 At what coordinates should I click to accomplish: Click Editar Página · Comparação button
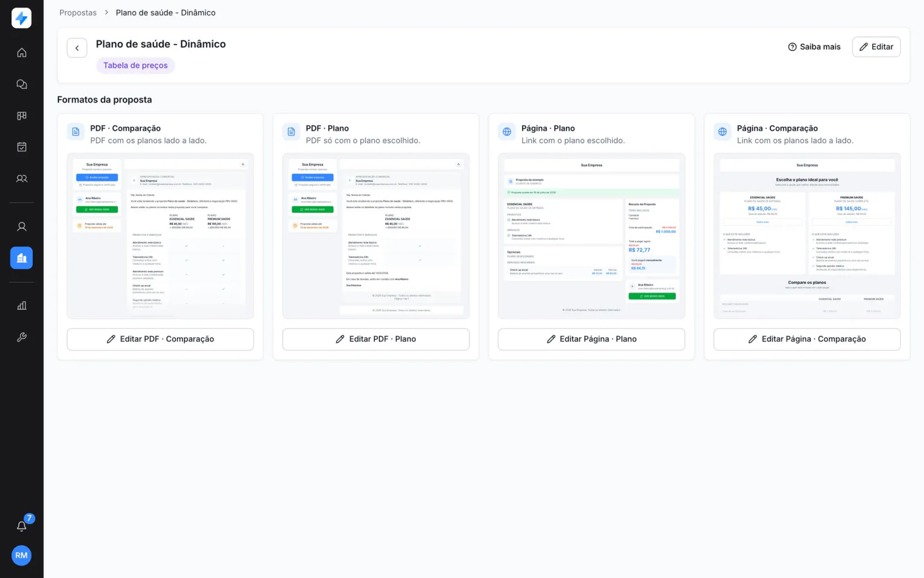tap(807, 339)
